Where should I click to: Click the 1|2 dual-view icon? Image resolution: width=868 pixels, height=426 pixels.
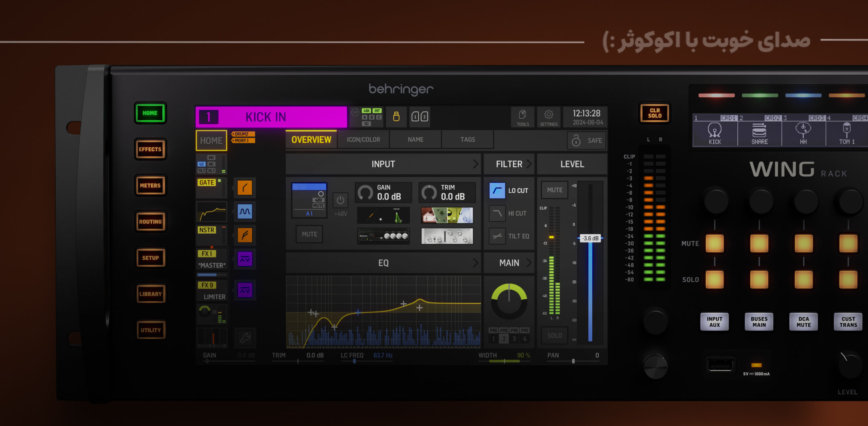coord(420,117)
